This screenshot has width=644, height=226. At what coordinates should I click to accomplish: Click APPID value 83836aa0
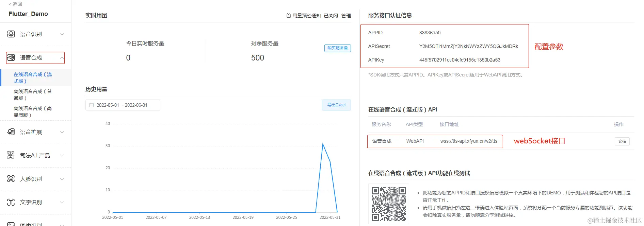coord(430,33)
